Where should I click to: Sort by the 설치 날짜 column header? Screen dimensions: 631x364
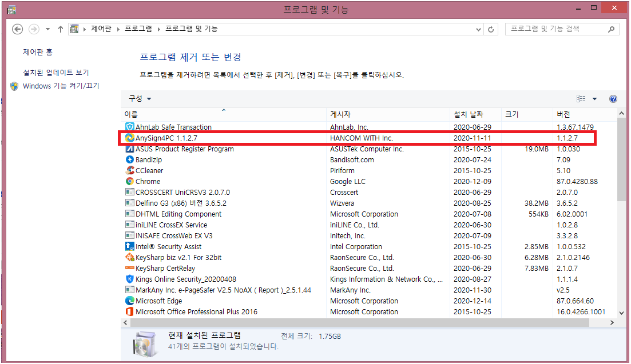click(x=475, y=114)
